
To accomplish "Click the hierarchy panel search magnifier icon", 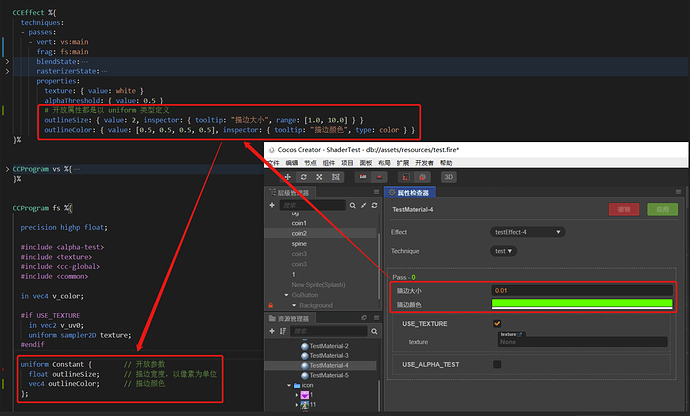I will click(x=352, y=205).
